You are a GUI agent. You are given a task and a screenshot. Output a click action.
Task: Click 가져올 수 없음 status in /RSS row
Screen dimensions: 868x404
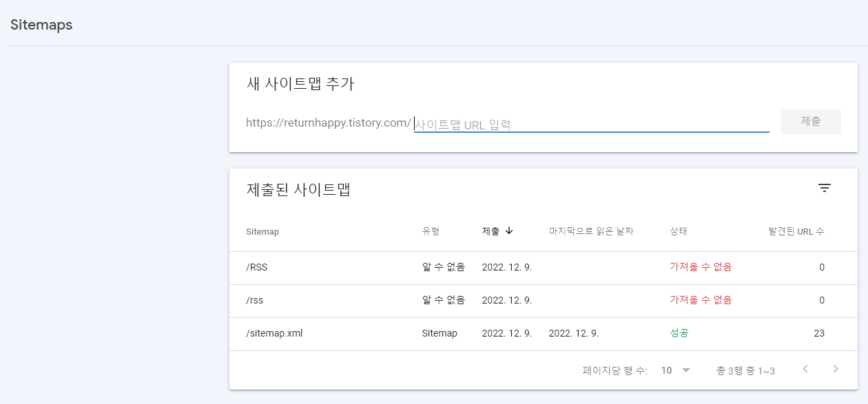[x=701, y=267]
